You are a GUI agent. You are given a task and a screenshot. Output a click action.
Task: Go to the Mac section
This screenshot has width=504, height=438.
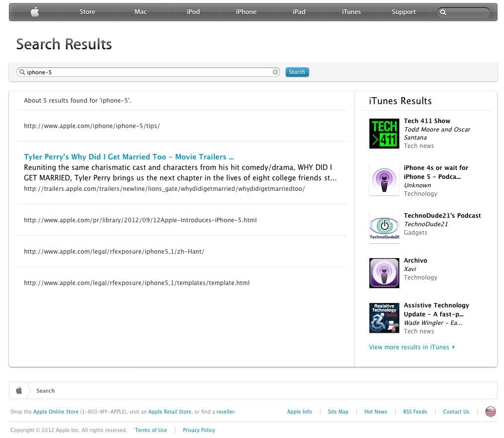[x=141, y=12]
